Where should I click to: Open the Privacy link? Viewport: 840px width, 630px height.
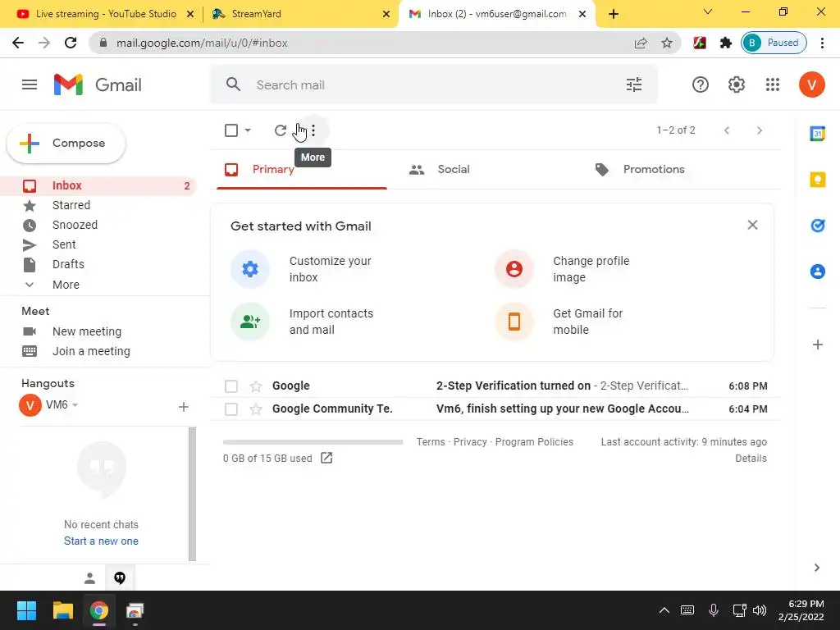[x=470, y=442]
